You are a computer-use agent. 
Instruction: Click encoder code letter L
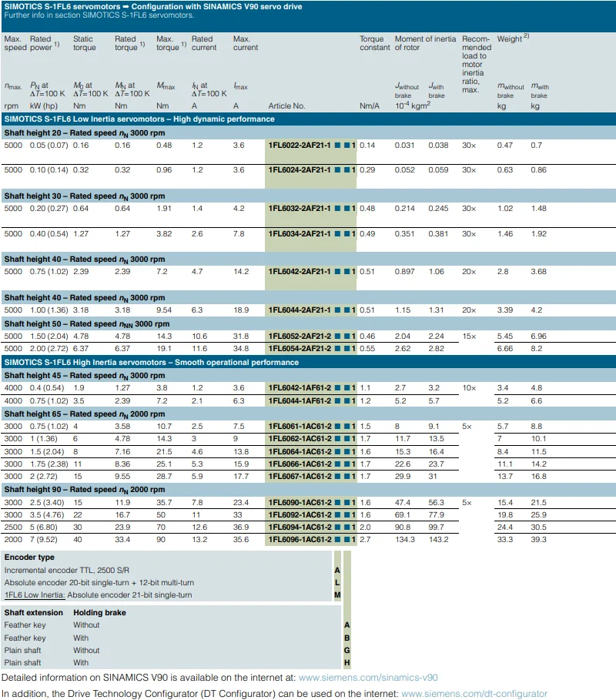[337, 582]
